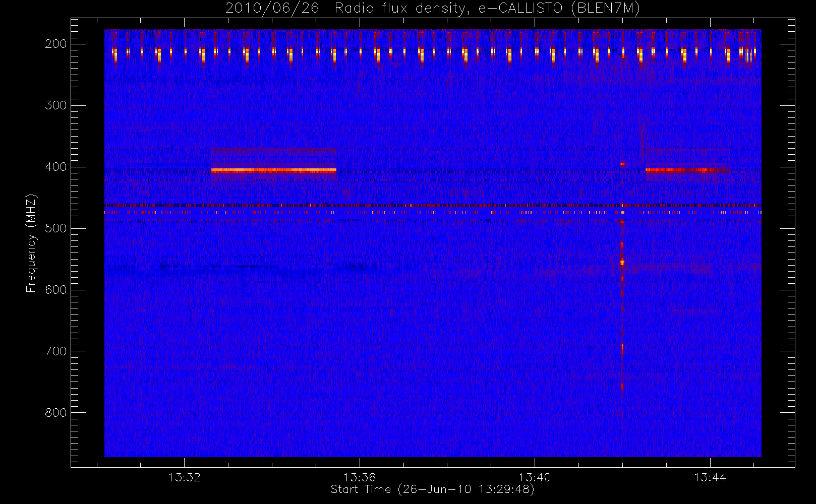This screenshot has width=816, height=504.
Task: Click the bright spot near 550 MHz on vertical burst
Action: (x=622, y=262)
